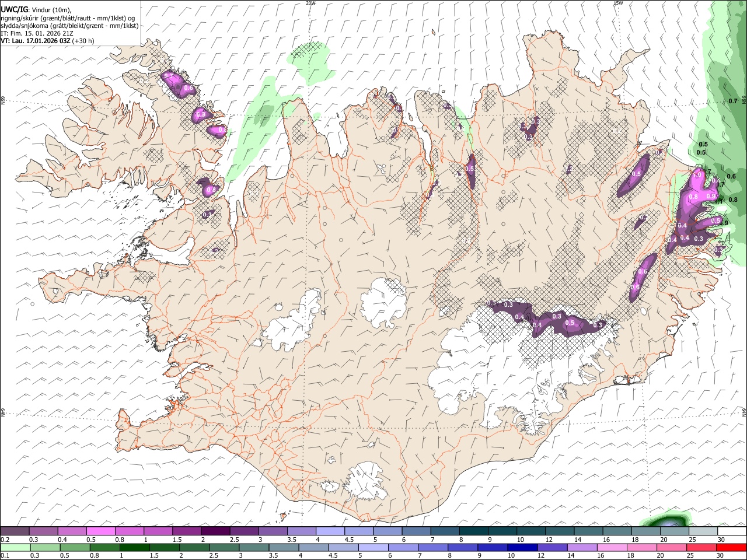Click the '(+30 h)' forecast offset text
The height and width of the screenshot is (560, 747).
83,41
